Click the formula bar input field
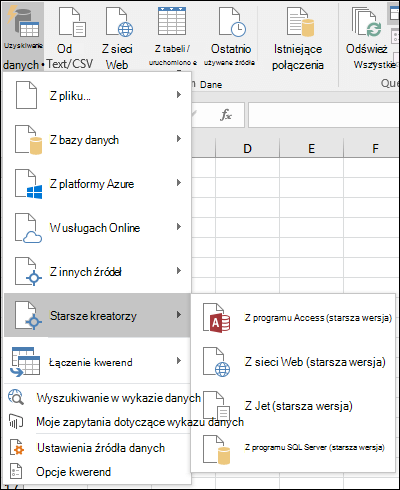Viewport: 400px width, 490px height. click(x=323, y=115)
